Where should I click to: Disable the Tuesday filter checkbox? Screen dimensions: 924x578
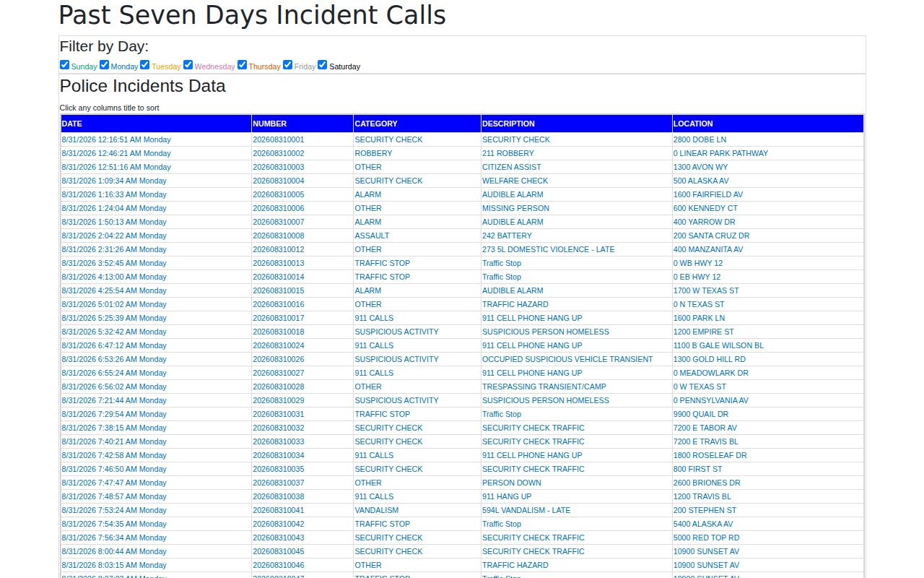(x=145, y=65)
